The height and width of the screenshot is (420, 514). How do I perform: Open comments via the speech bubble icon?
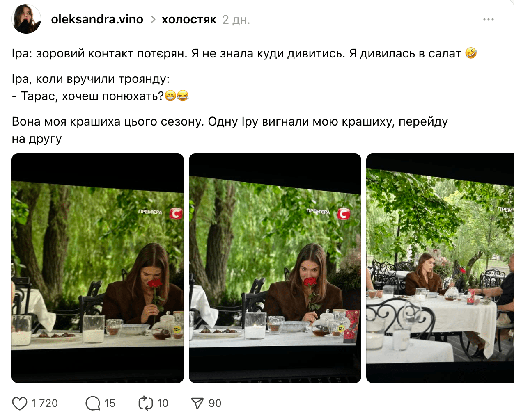point(93,404)
